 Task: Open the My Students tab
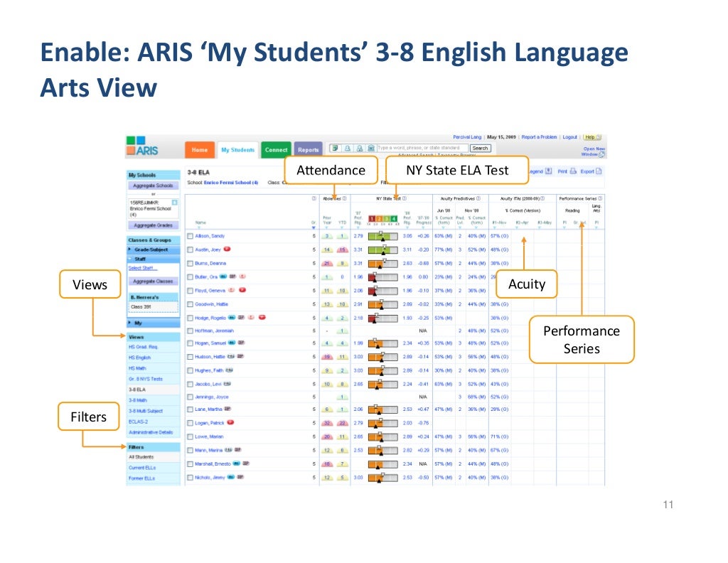coord(237,150)
